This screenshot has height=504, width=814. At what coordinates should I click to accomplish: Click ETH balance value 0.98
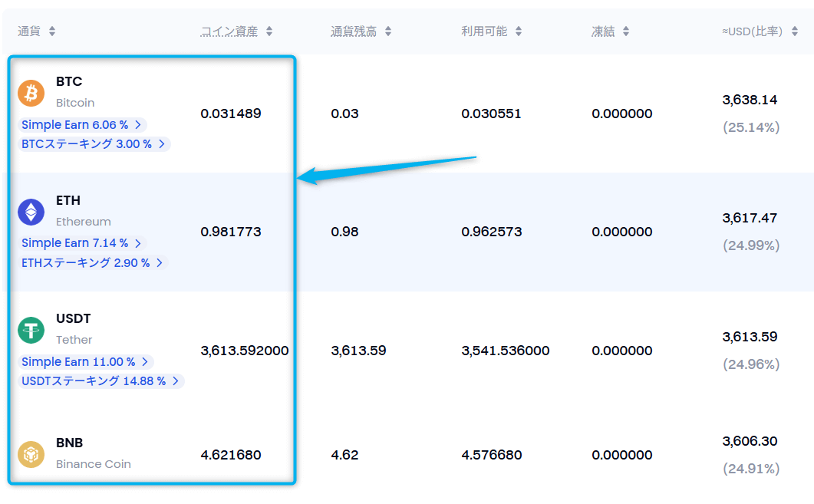[x=344, y=232]
